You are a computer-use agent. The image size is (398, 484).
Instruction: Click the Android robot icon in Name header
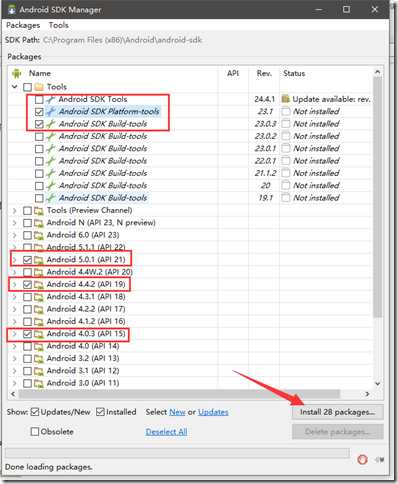(17, 73)
